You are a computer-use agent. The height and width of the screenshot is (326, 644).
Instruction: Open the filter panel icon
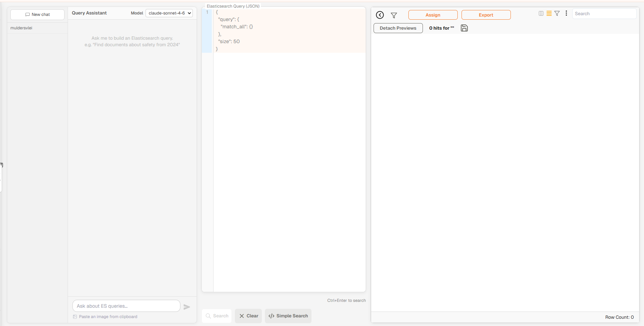click(394, 15)
